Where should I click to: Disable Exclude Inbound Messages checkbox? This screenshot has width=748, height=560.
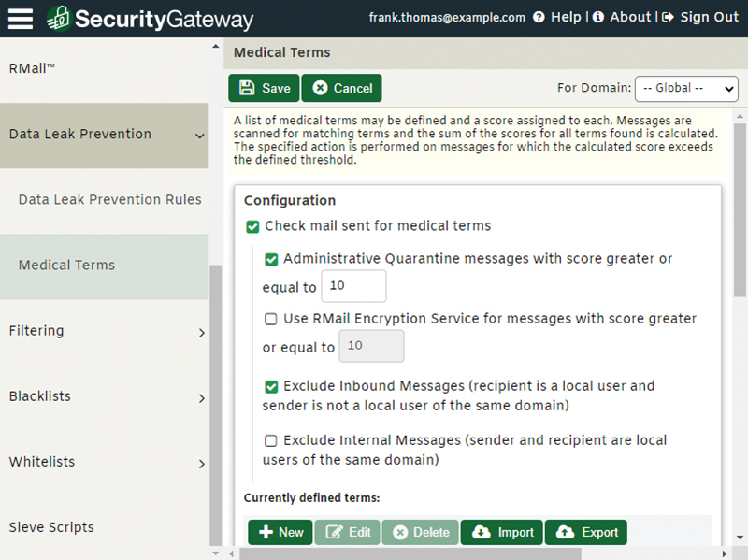271,386
